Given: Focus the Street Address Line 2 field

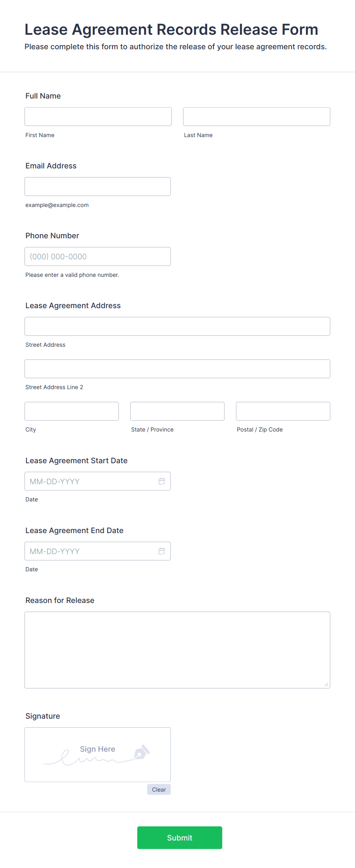Looking at the screenshot, I should (x=177, y=369).
